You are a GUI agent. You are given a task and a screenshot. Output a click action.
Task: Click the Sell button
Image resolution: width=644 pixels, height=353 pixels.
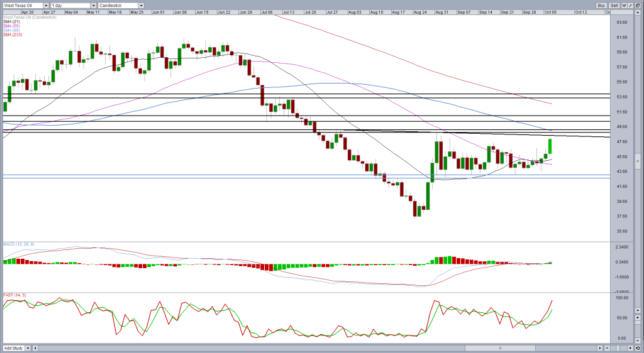tap(614, 5)
